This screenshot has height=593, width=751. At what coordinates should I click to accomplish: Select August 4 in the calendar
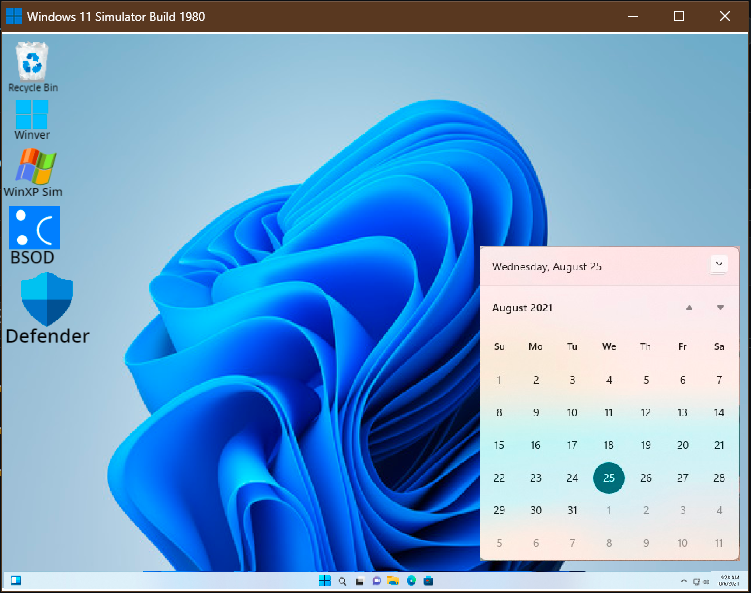coord(609,380)
